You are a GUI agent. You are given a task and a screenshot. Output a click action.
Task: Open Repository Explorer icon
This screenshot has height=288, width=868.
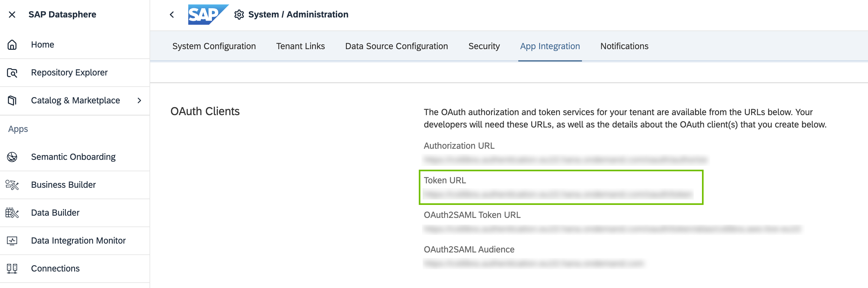tap(12, 73)
